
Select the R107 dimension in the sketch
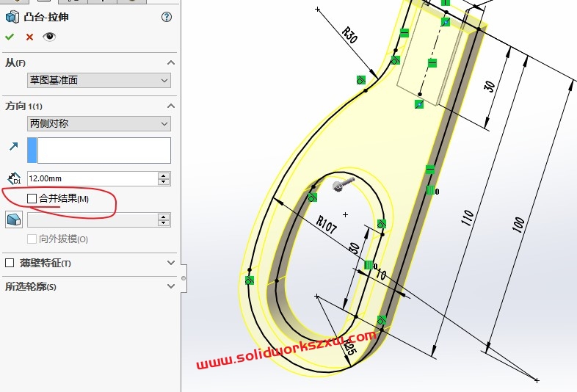point(326,225)
